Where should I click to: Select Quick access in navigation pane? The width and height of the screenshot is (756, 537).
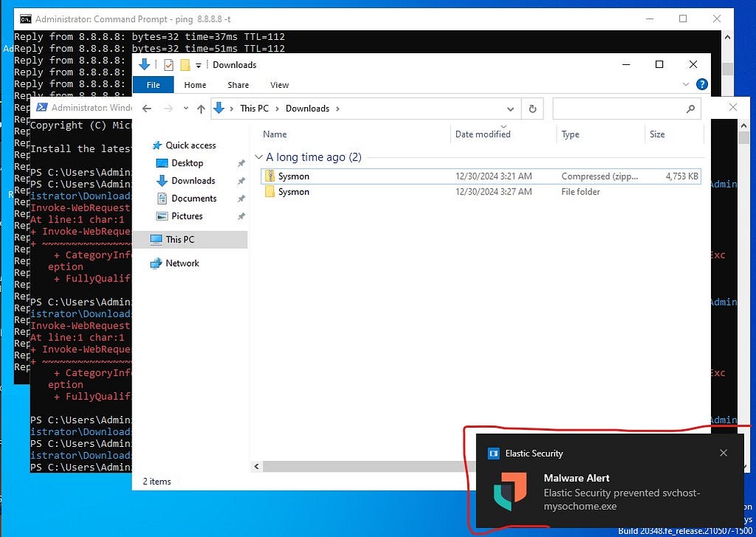tap(190, 146)
